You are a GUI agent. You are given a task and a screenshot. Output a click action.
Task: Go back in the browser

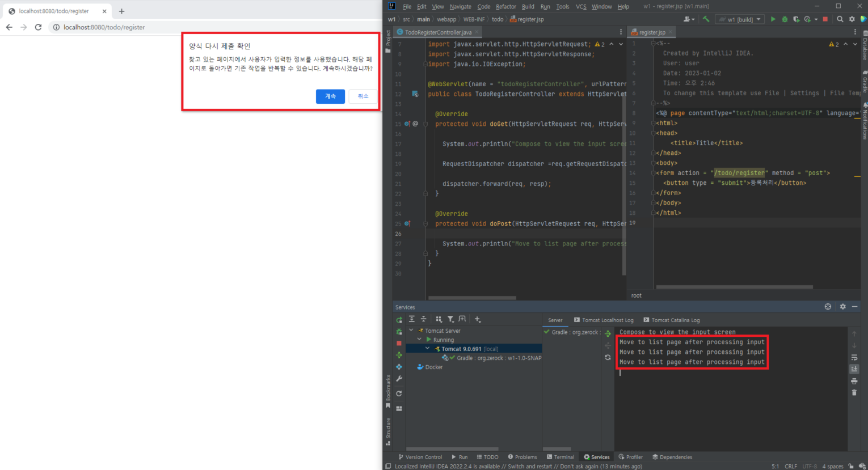tap(9, 27)
